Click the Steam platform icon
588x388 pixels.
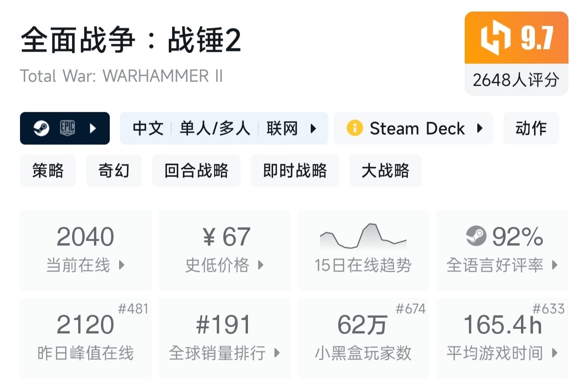(x=41, y=129)
